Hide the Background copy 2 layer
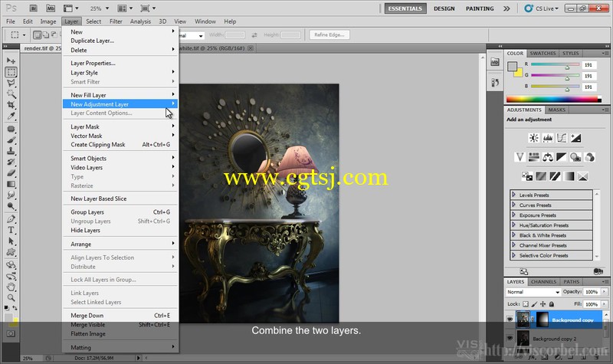The image size is (613, 364). (510, 338)
